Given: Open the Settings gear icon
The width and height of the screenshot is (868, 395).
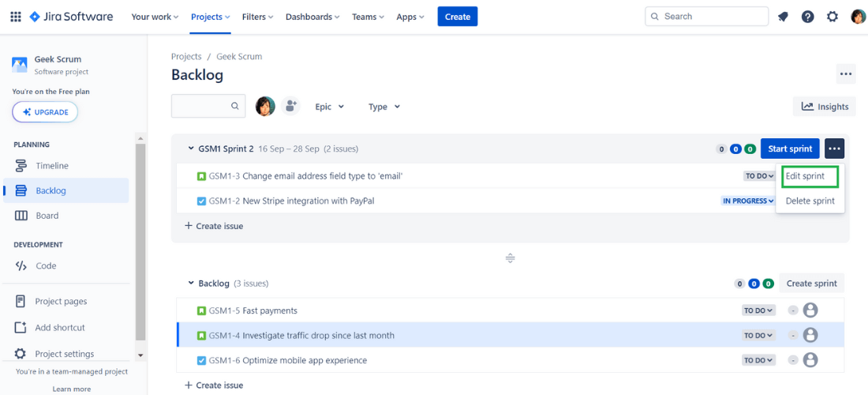Looking at the screenshot, I should point(832,17).
